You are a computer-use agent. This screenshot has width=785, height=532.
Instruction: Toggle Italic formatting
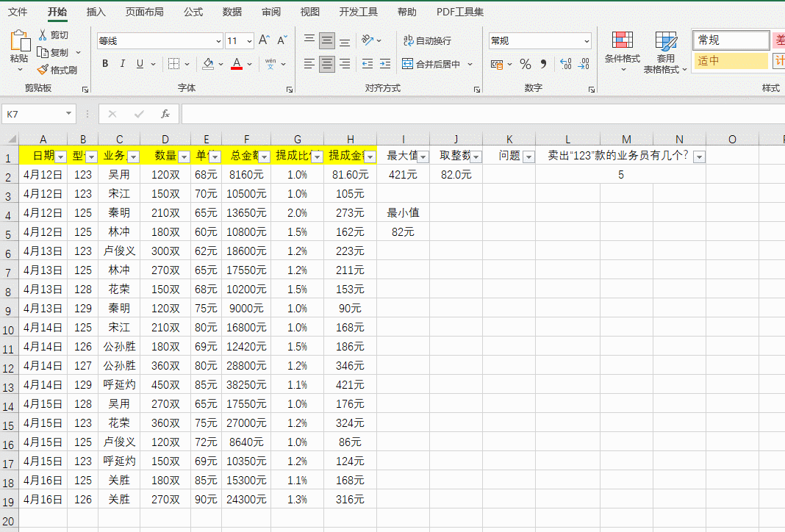point(123,64)
